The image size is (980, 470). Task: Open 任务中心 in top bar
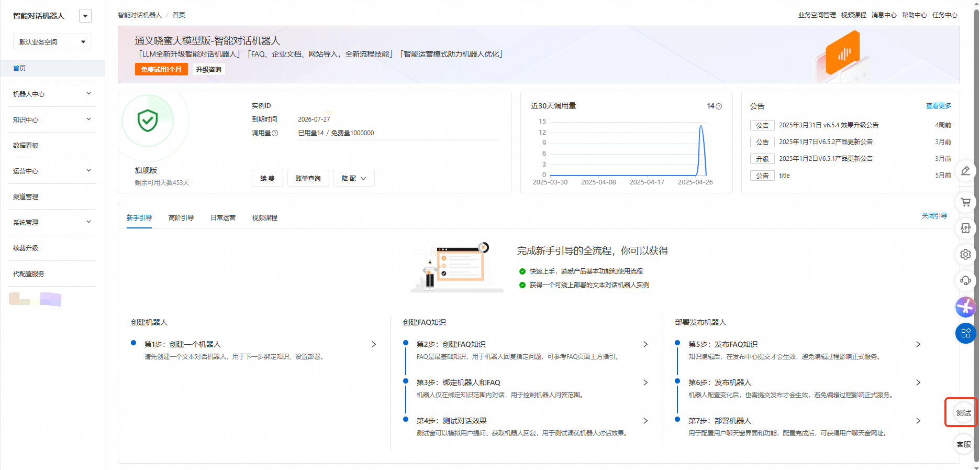(945, 15)
